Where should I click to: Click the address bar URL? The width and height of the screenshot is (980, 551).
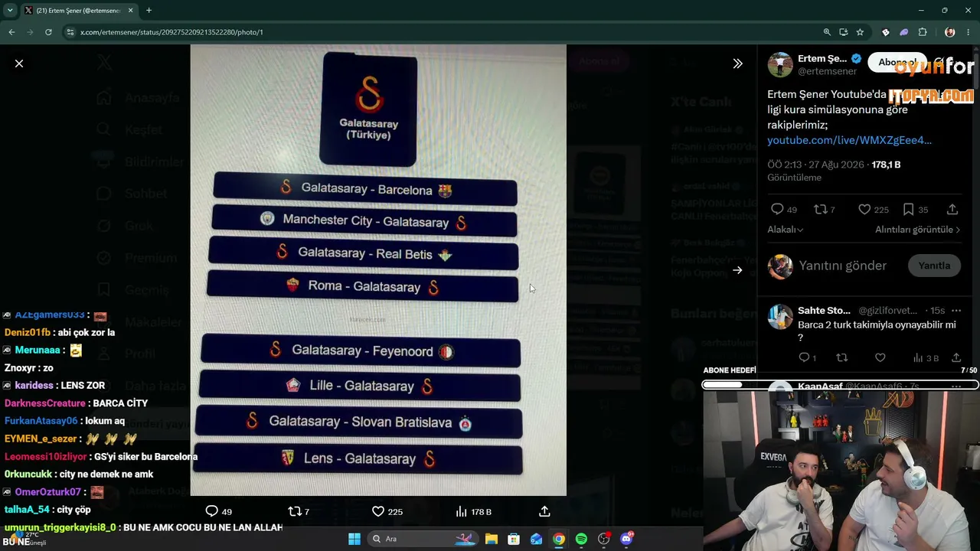171,32
